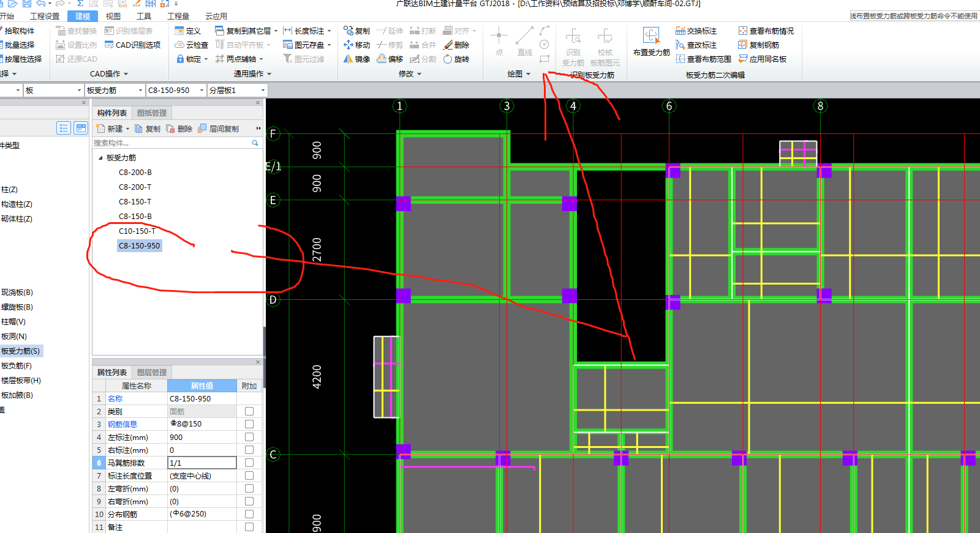Click the 定义 (Define) icon
The image size is (980, 533).
pos(179,31)
